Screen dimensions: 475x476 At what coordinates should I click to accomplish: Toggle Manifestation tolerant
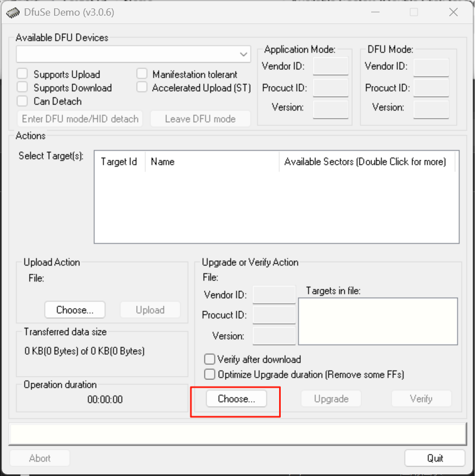point(141,74)
